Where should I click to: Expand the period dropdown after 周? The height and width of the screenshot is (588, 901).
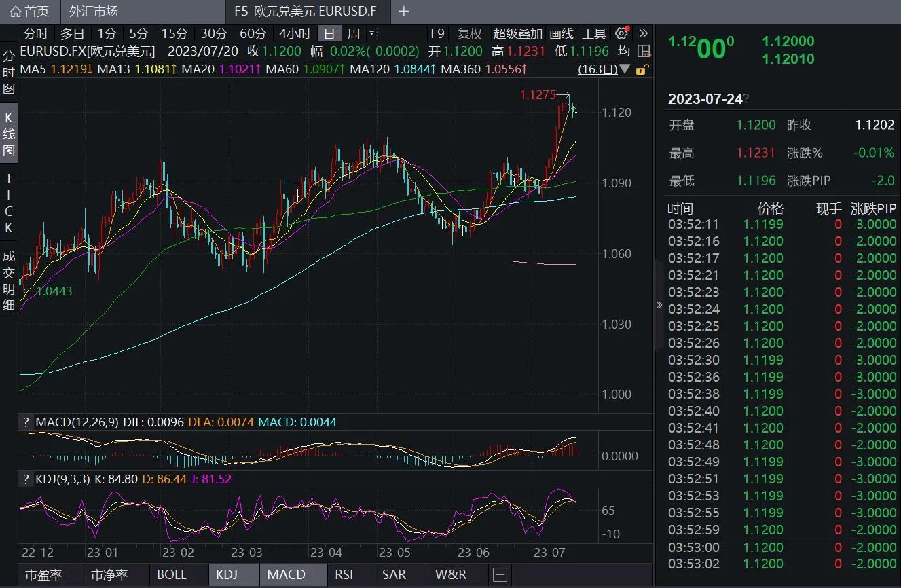(371, 33)
